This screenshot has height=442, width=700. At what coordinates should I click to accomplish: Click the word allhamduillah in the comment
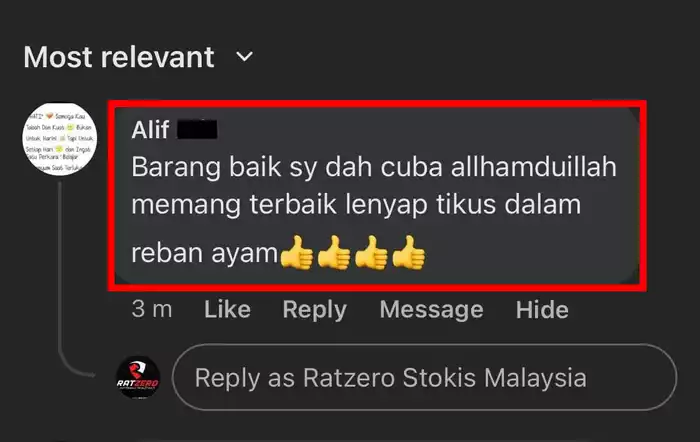click(x=533, y=167)
